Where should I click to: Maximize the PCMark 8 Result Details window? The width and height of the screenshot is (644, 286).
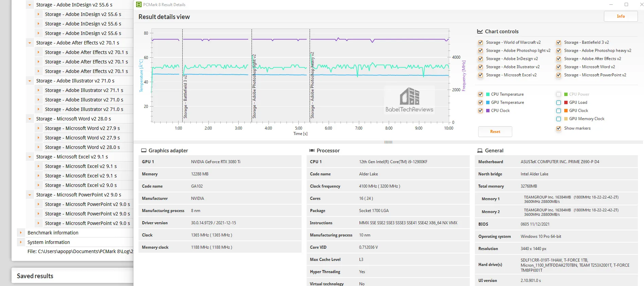[626, 4]
